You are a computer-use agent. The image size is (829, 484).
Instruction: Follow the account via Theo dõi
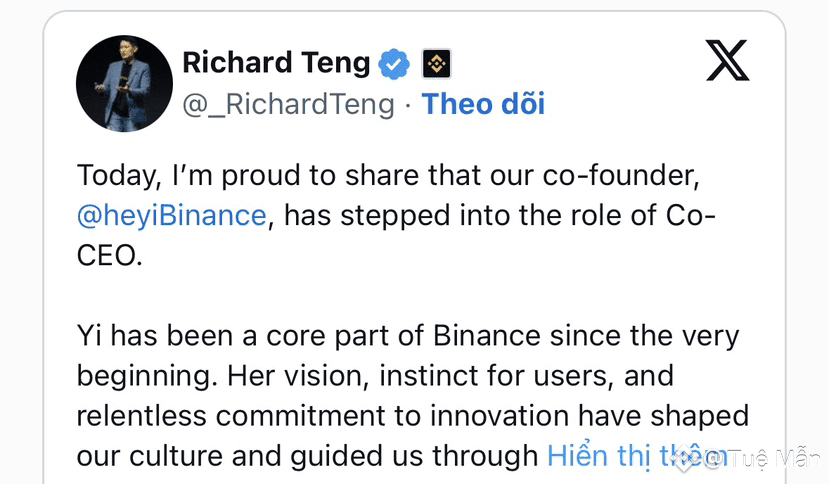click(x=483, y=104)
